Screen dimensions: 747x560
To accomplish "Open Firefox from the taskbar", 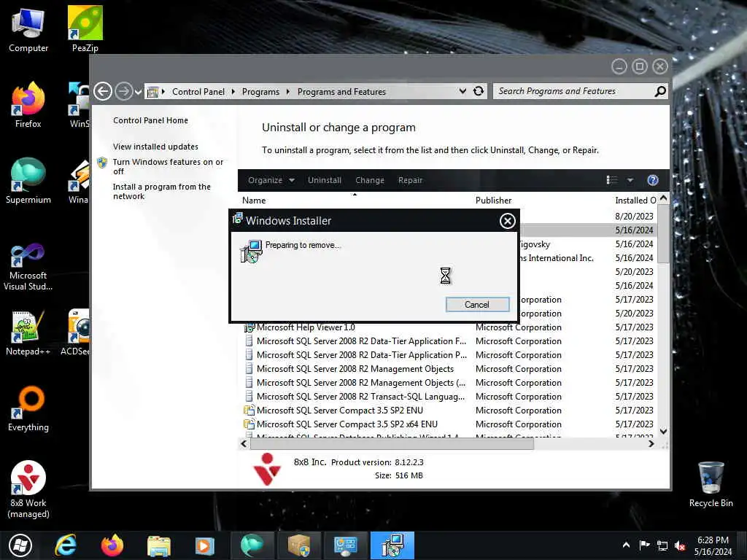I will (112, 545).
